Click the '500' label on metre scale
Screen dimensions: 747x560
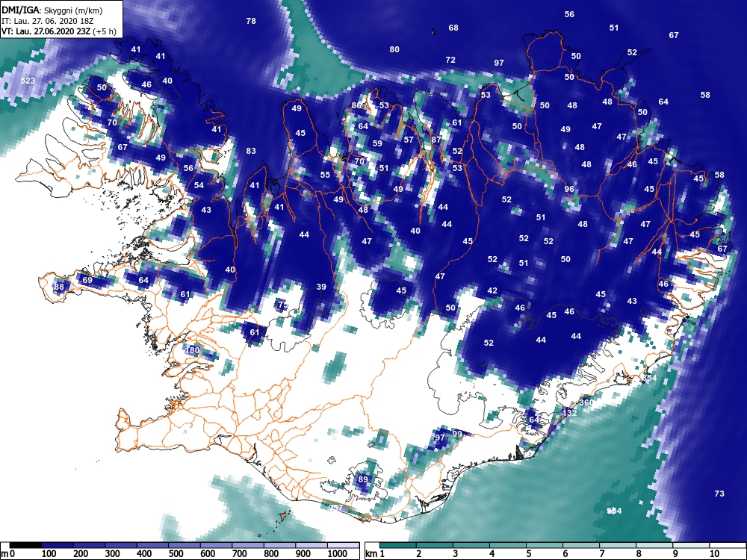[176, 553]
